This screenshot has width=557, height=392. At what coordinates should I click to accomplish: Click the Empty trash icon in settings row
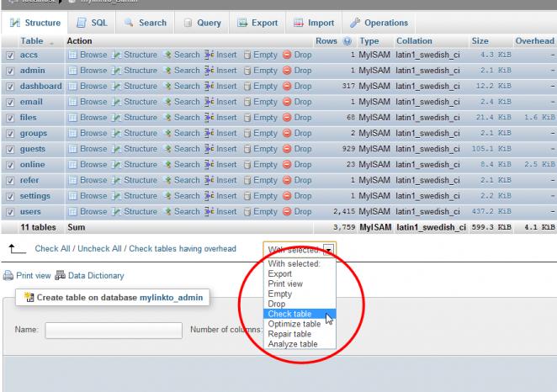[247, 196]
